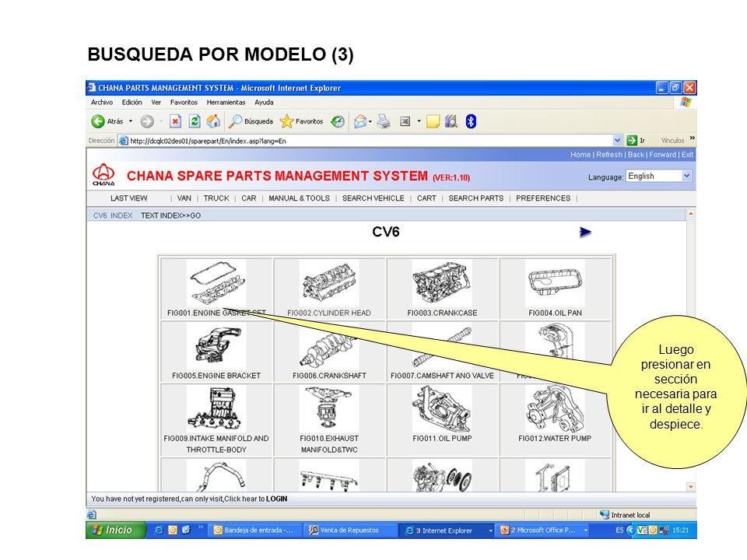Open the Búsqueda search tool
The image size is (747, 560).
tap(251, 121)
